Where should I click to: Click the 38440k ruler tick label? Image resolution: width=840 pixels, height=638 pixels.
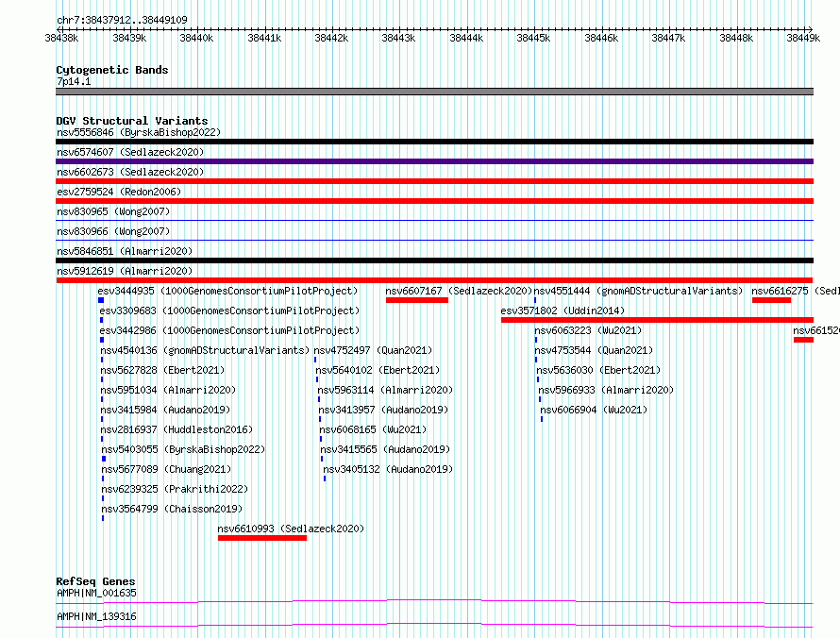196,38
